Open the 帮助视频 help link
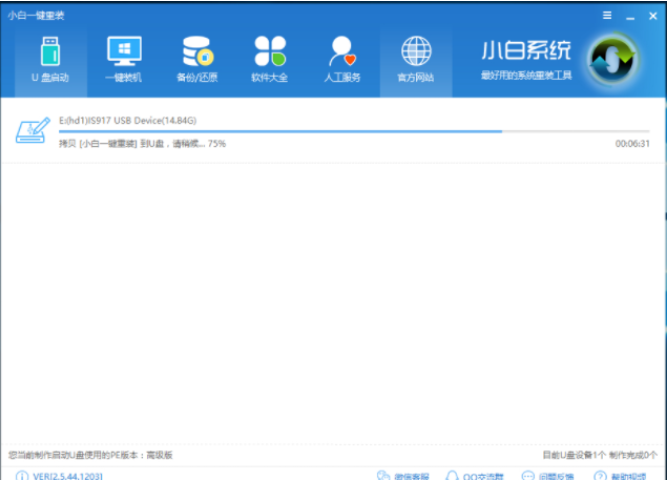The width and height of the screenshot is (668, 480). pos(620,476)
